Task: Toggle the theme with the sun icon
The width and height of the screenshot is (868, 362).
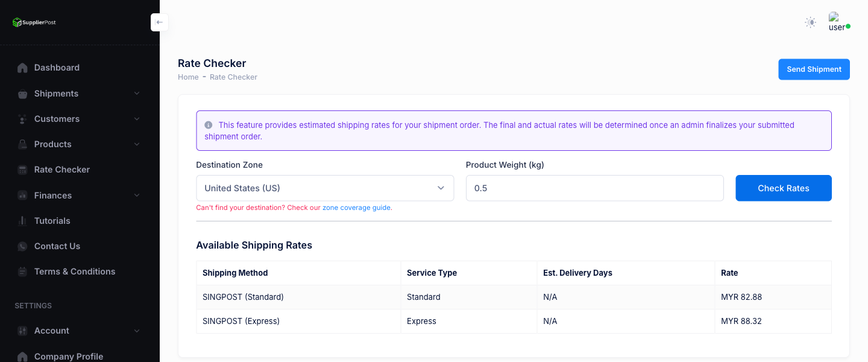Action: point(810,22)
